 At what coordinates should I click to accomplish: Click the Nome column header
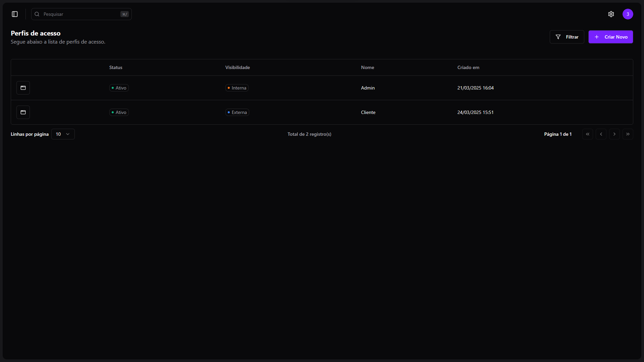(x=367, y=67)
